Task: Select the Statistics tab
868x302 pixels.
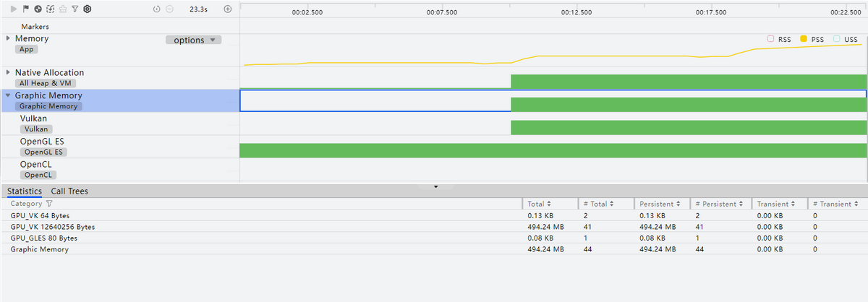Action: (x=24, y=191)
